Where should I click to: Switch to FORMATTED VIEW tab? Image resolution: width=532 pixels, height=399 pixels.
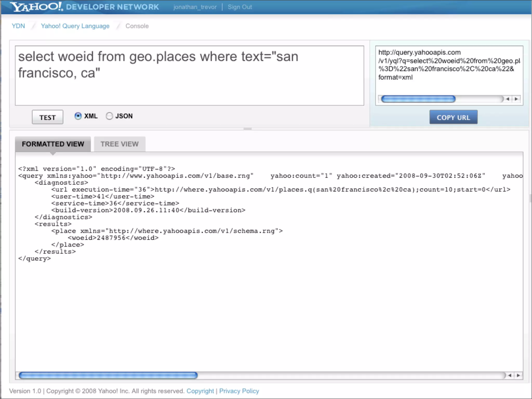pos(53,144)
